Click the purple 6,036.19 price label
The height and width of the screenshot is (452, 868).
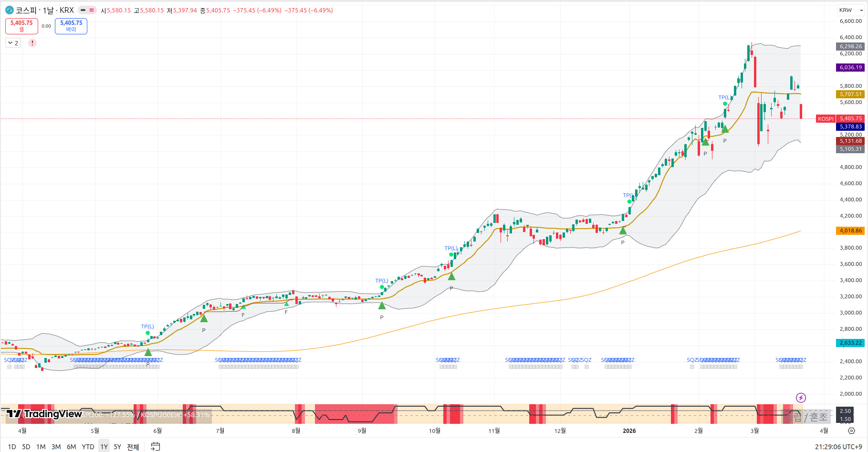pyautogui.click(x=851, y=67)
